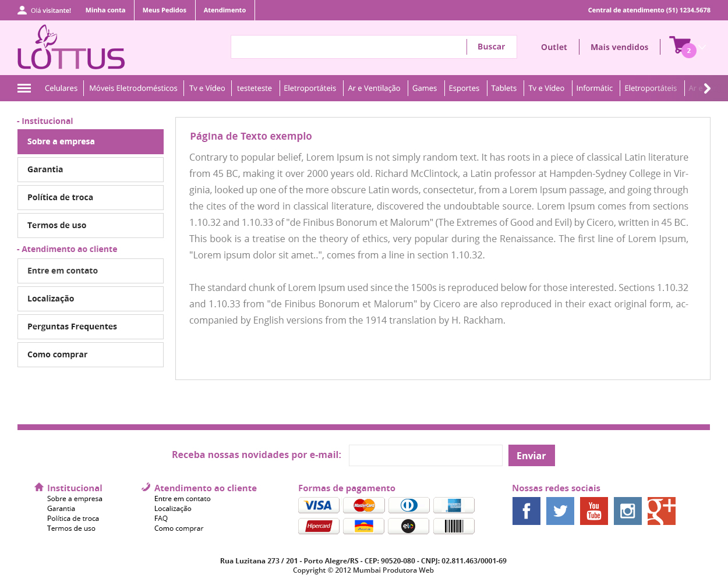The image size is (728, 582).
Task: Open the Minha conta menu
Action: (x=105, y=10)
